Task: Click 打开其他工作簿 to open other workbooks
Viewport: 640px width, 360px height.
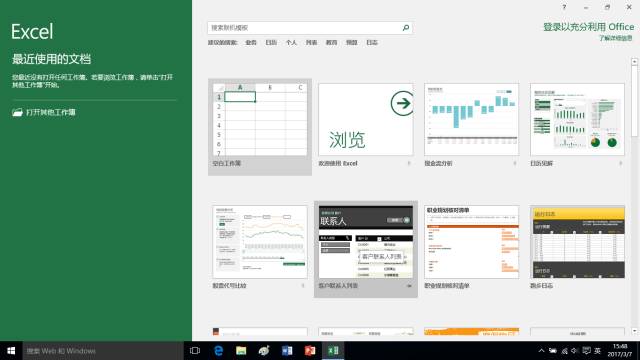Action: pyautogui.click(x=51, y=112)
